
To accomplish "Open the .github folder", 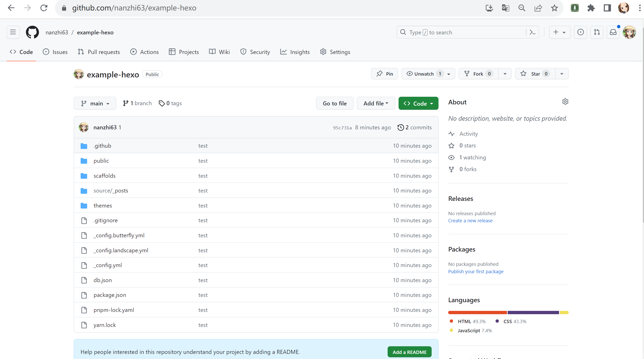I will point(102,146).
